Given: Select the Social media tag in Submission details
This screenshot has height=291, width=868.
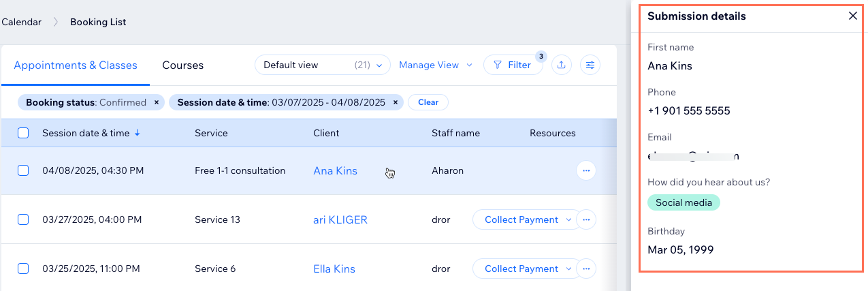Looking at the screenshot, I should pos(684,202).
